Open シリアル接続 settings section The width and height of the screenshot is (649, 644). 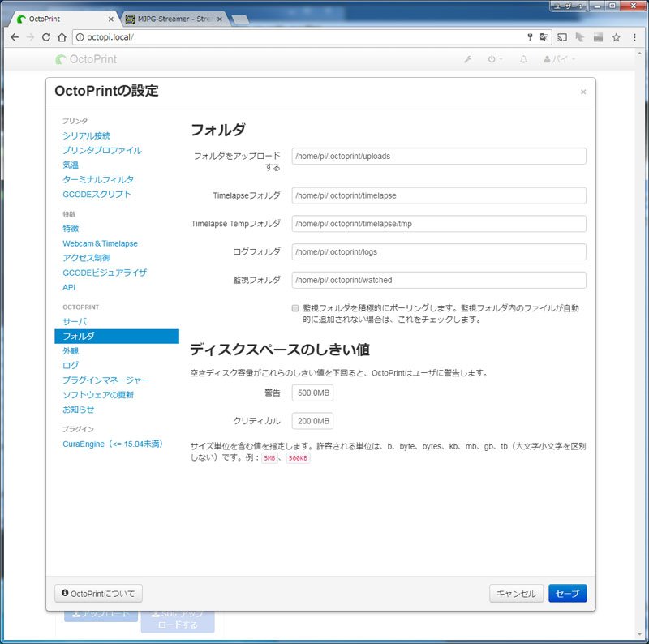[x=86, y=135]
